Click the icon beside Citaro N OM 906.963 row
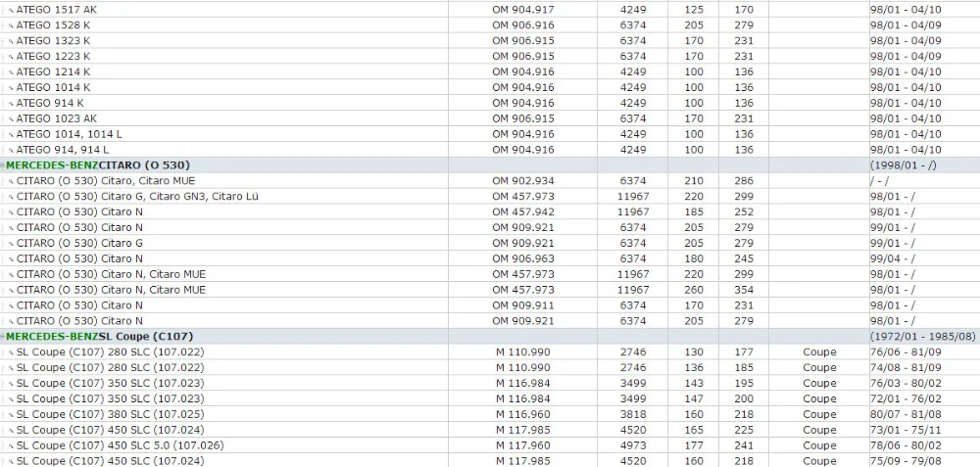980x467 pixels. tap(11, 259)
